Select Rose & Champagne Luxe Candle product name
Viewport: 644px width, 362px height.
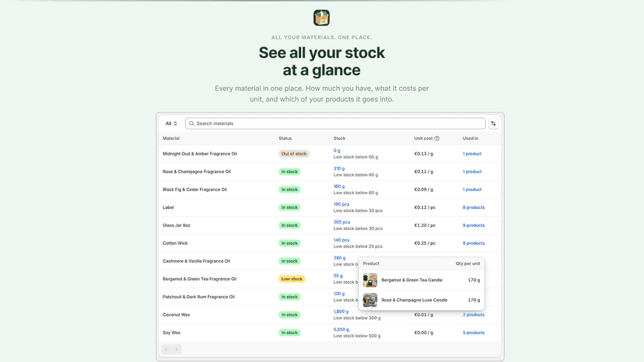click(x=415, y=300)
